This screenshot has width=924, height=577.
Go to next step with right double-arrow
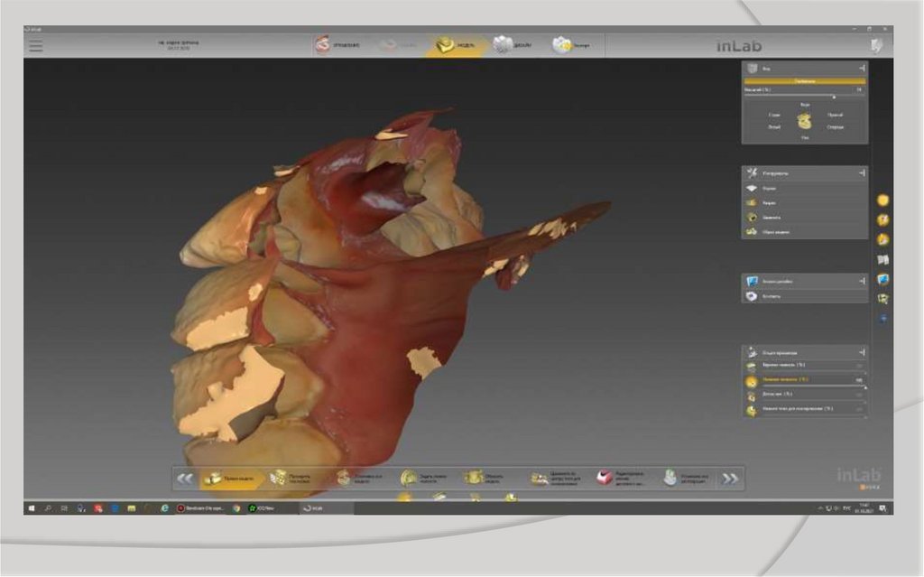730,479
